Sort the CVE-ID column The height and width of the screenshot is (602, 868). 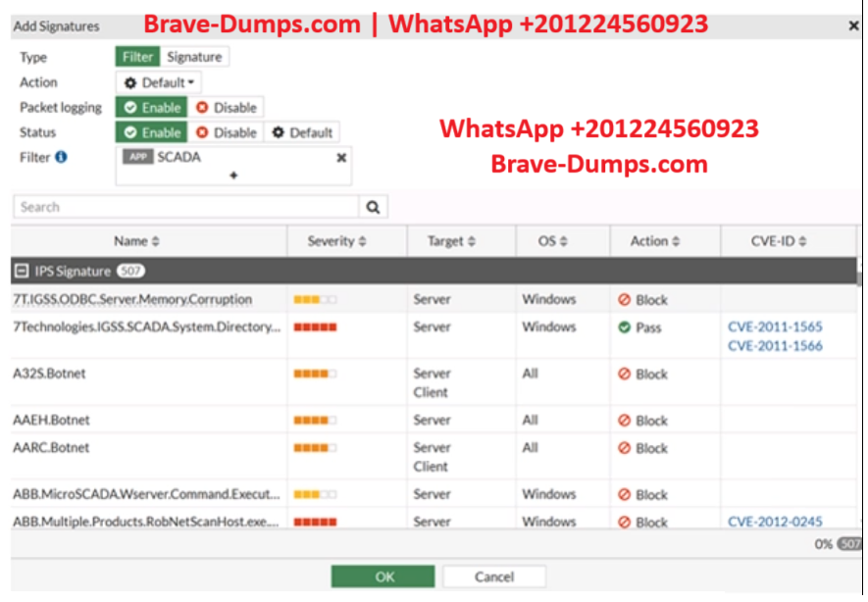(803, 241)
